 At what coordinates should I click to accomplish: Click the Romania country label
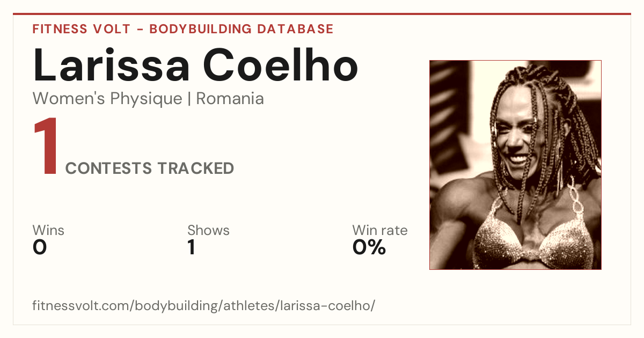pos(230,99)
